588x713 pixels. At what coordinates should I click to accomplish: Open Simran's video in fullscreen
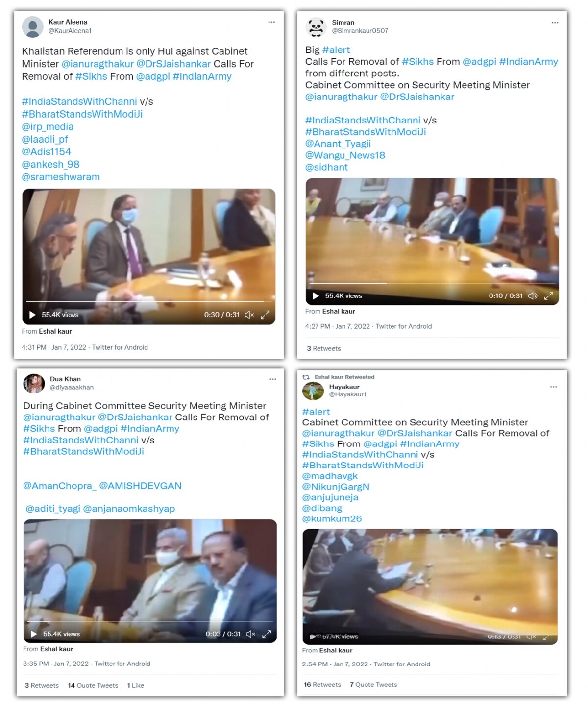click(x=549, y=296)
